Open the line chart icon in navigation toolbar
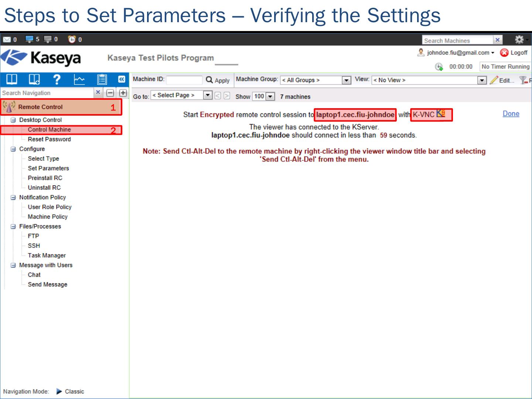Viewport: 532px width, 399px height. click(x=79, y=79)
